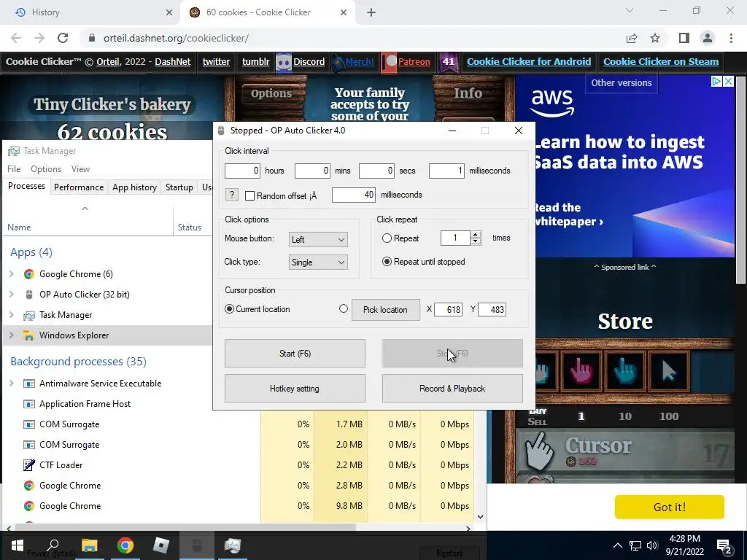Open notification center icon
The width and height of the screenshot is (747, 560).
pos(724,545)
